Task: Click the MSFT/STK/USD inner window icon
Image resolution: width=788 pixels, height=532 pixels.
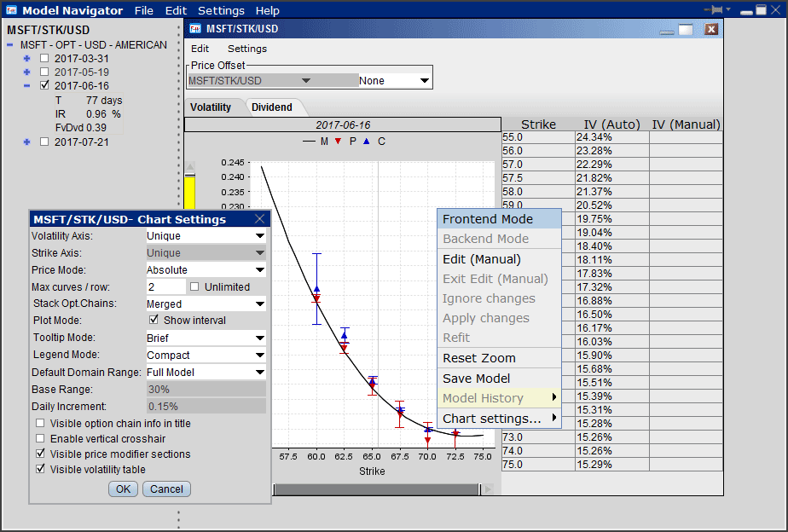Action: click(195, 29)
